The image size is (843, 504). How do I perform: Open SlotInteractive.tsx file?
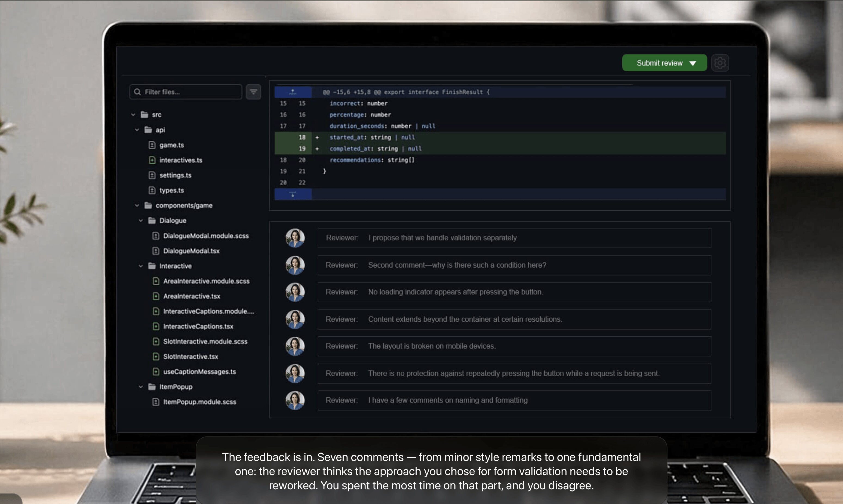click(x=185, y=357)
